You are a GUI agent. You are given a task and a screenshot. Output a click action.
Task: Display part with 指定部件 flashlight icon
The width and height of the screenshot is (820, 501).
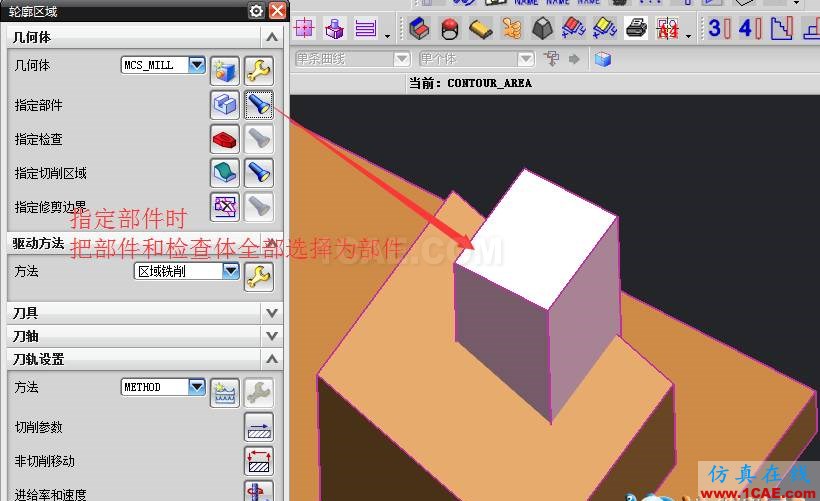coord(258,105)
